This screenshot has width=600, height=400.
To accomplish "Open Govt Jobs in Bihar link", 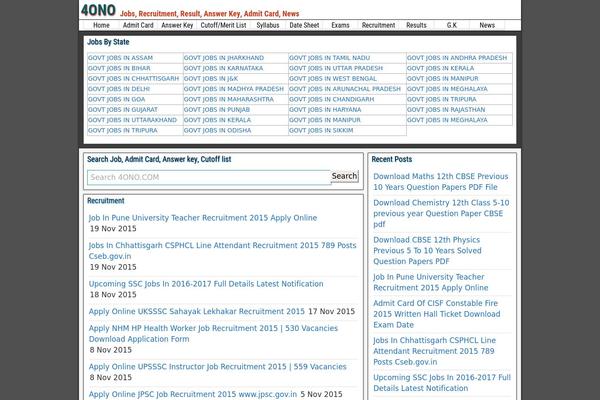I will [x=119, y=68].
